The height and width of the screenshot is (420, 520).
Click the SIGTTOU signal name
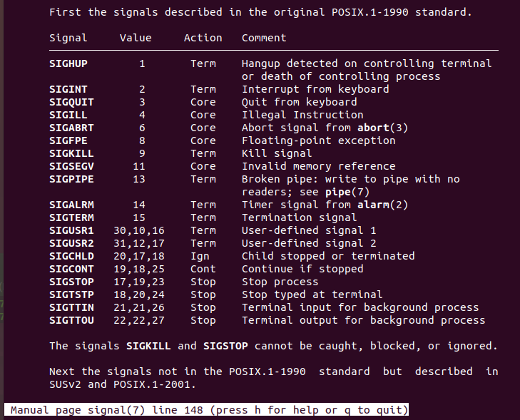coord(71,320)
